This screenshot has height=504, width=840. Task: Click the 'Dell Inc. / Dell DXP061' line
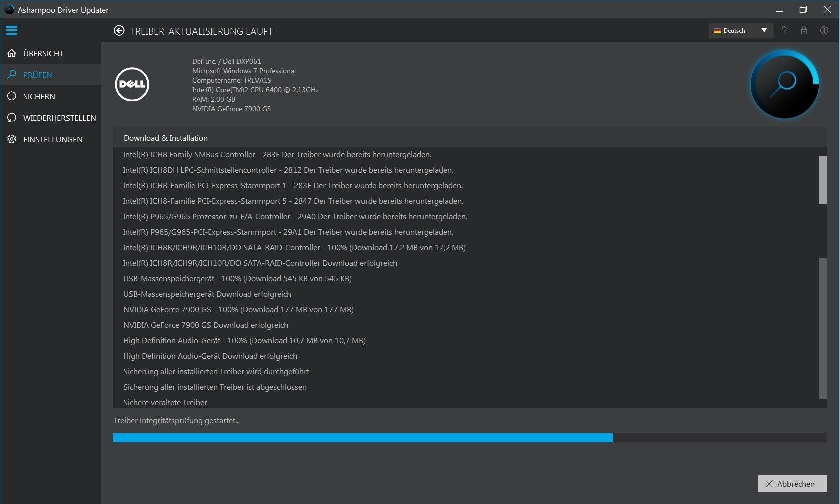click(227, 61)
